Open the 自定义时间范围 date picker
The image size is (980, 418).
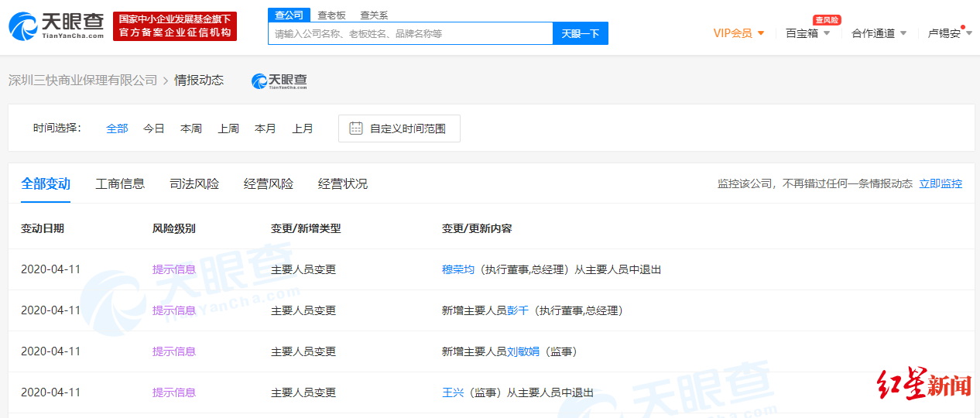tap(399, 128)
